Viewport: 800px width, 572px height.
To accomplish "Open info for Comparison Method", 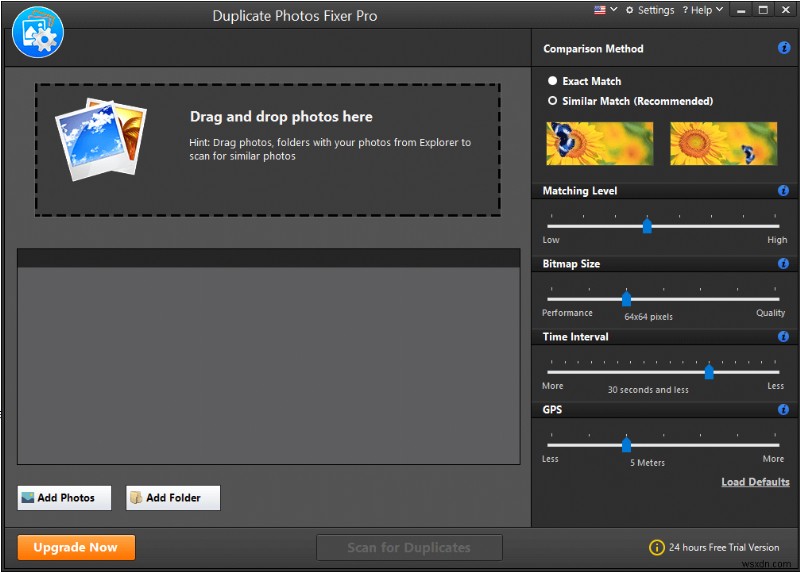I will (784, 48).
